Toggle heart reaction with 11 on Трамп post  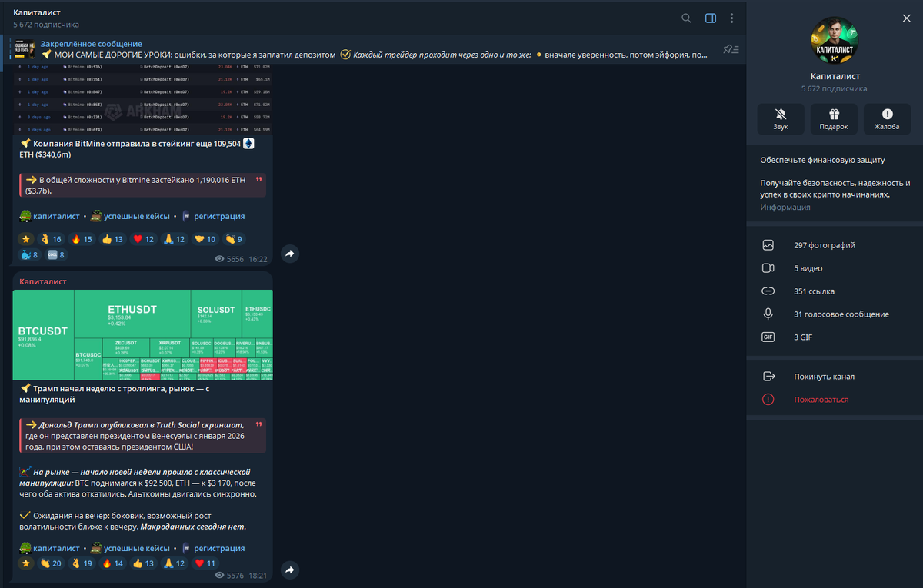[x=205, y=563]
